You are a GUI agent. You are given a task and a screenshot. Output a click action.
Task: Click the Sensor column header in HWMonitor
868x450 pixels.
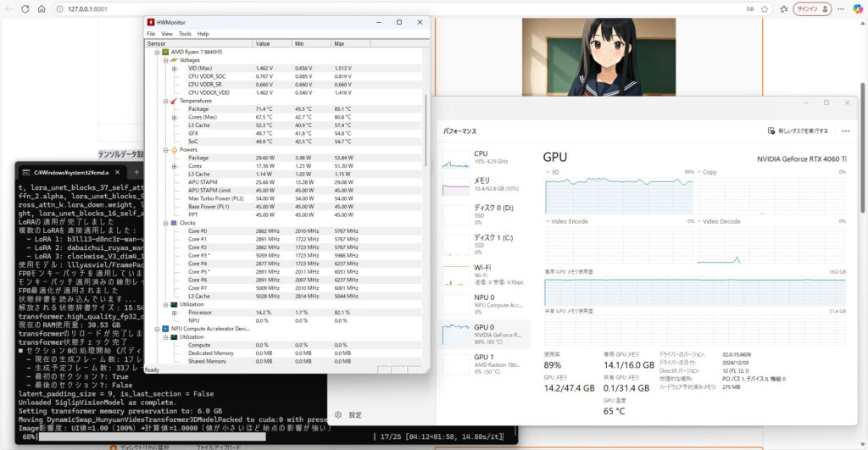(x=198, y=43)
